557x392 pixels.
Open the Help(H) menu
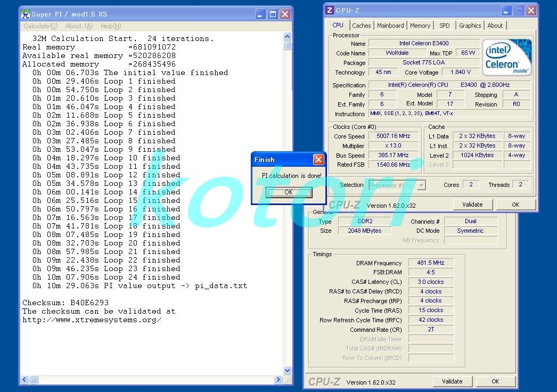point(111,26)
